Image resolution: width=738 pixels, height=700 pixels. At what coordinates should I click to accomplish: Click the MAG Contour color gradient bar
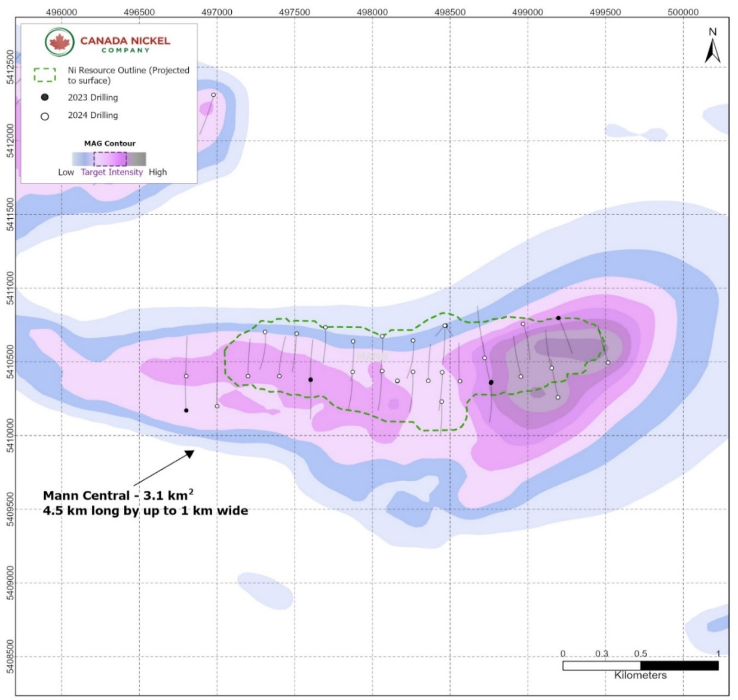(109, 159)
